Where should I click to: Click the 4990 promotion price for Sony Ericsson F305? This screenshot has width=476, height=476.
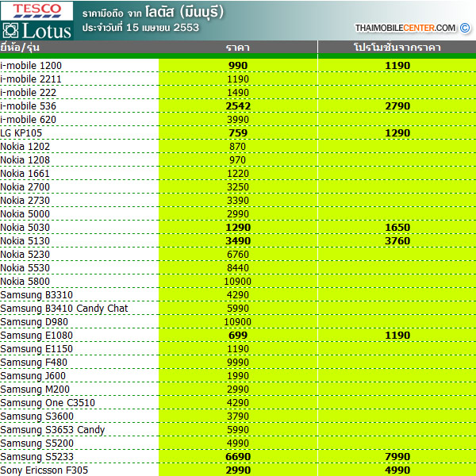point(397,470)
